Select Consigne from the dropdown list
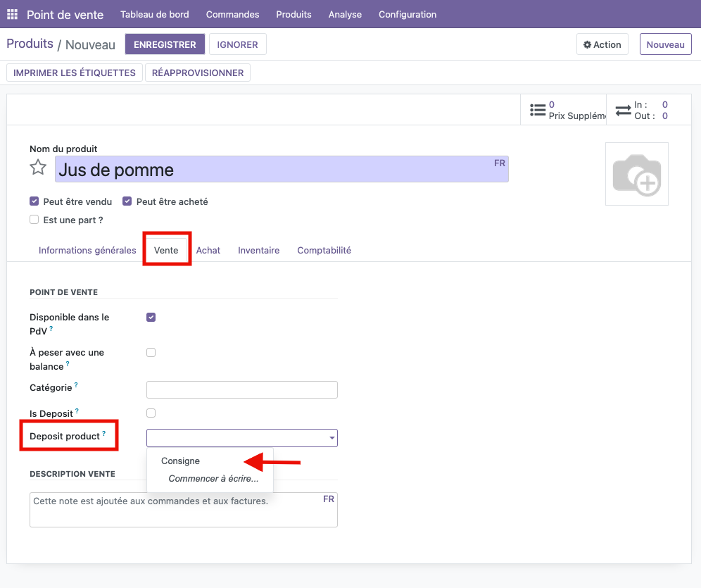701x588 pixels. click(180, 461)
